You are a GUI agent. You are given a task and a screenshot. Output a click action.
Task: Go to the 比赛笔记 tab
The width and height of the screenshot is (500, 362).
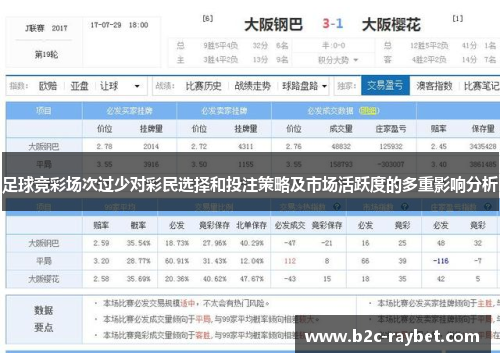click(482, 86)
